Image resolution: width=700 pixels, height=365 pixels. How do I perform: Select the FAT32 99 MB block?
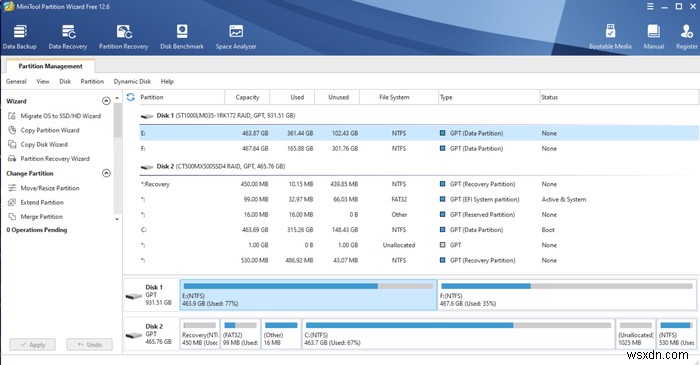[240, 334]
